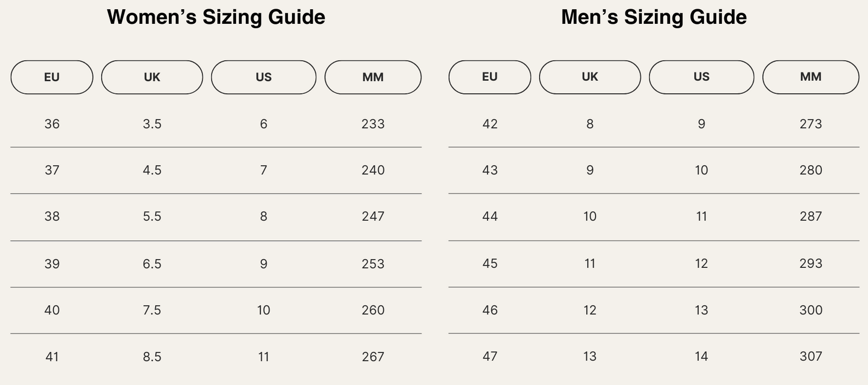Click the Men's US column header
Image resolution: width=868 pixels, height=385 pixels.
pyautogui.click(x=701, y=77)
